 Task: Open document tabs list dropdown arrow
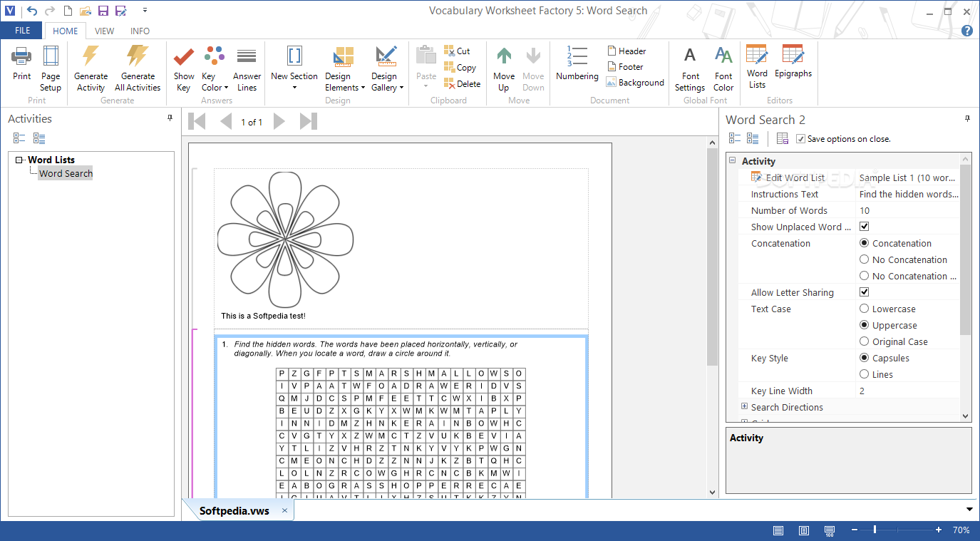point(969,509)
